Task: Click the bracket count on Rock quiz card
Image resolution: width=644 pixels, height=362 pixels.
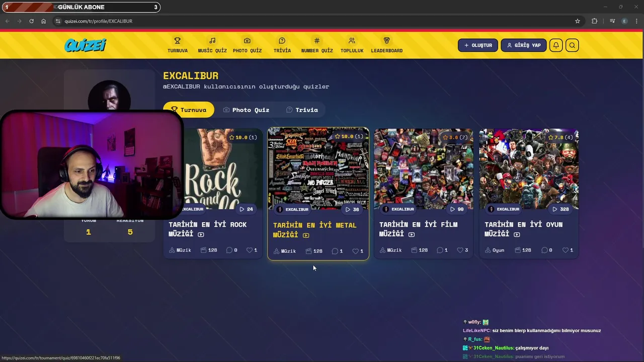Action: coord(209,250)
